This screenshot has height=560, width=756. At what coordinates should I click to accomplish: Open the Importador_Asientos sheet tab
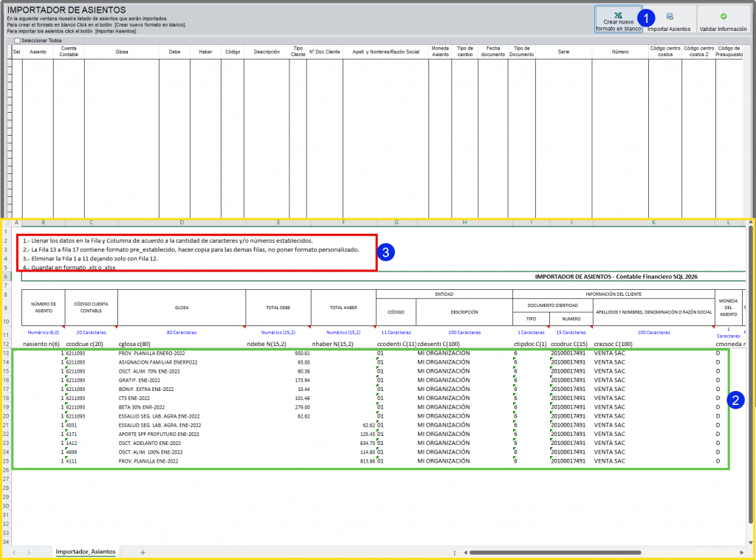tap(86, 552)
